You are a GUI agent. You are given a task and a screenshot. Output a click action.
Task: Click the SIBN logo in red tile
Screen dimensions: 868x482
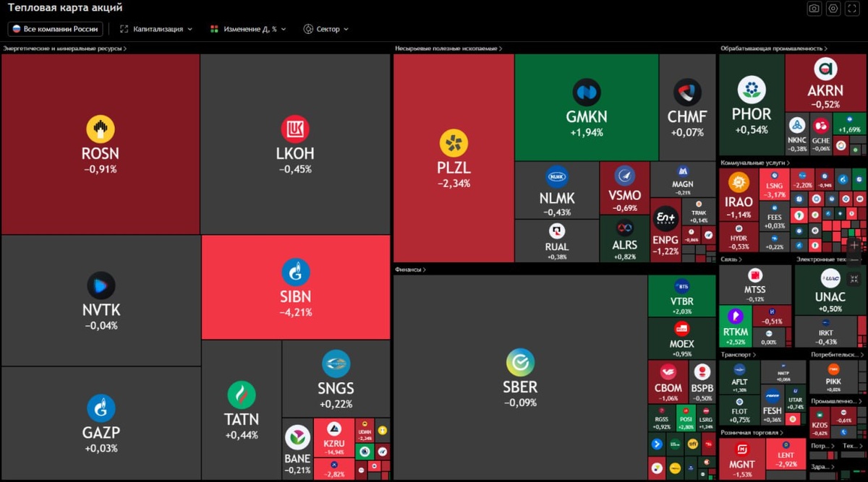295,272
